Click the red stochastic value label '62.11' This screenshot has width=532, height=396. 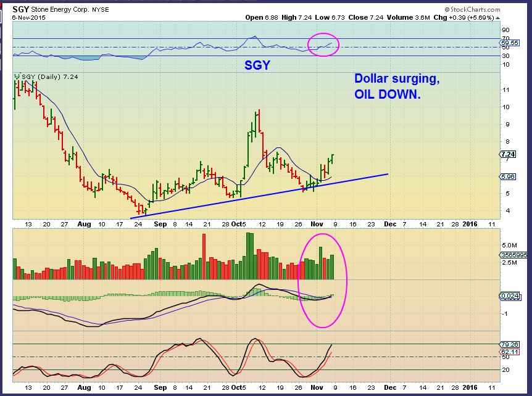(510, 352)
